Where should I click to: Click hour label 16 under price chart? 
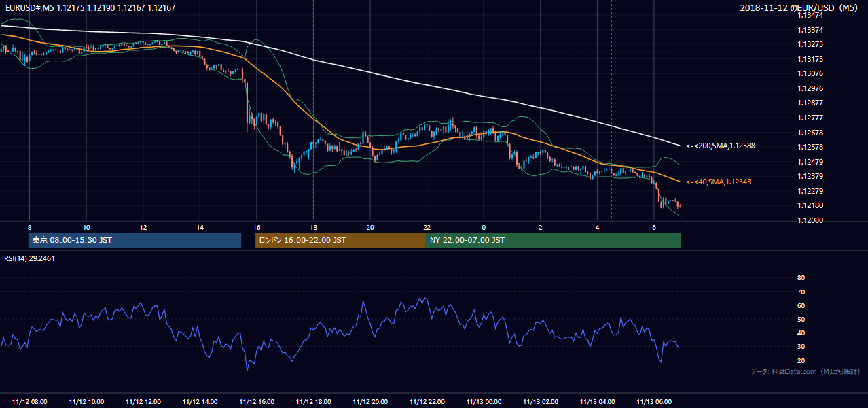257,227
